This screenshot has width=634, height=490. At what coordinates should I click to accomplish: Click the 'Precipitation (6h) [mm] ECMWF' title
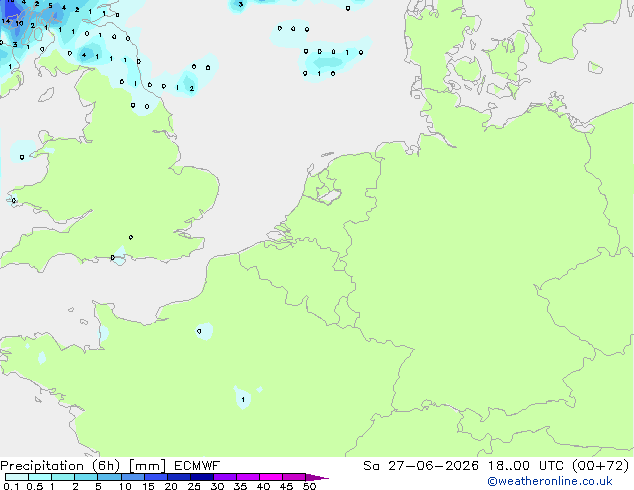coord(110,466)
